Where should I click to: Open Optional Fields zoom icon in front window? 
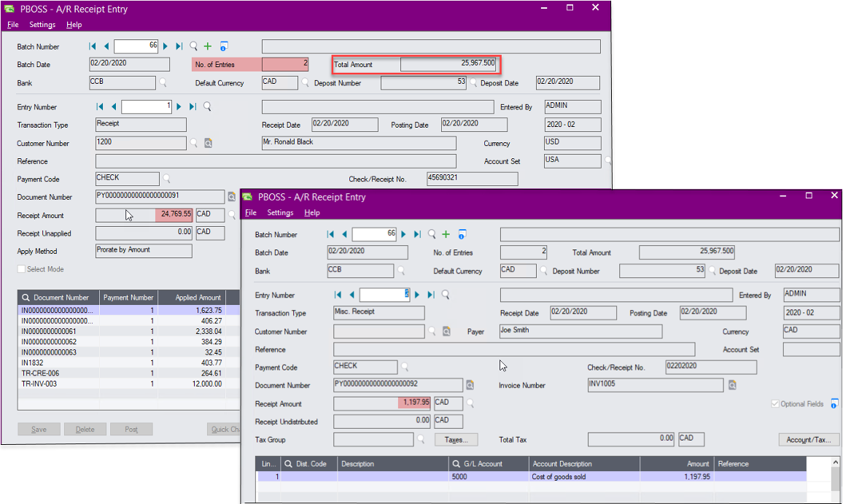pos(834,403)
